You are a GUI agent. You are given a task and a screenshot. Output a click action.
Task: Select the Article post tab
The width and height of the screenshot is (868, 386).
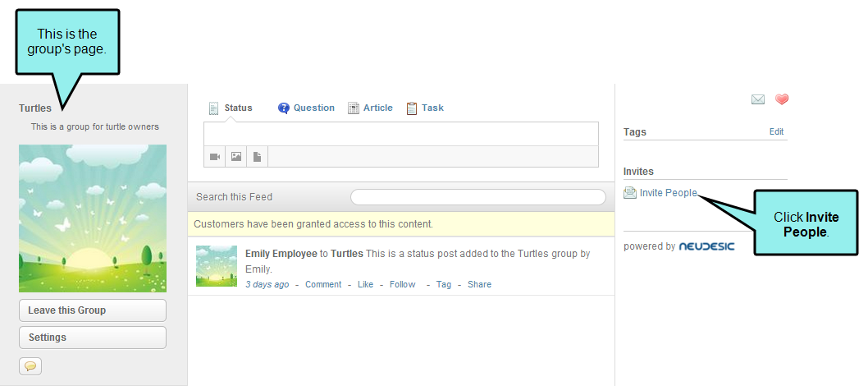coord(370,108)
